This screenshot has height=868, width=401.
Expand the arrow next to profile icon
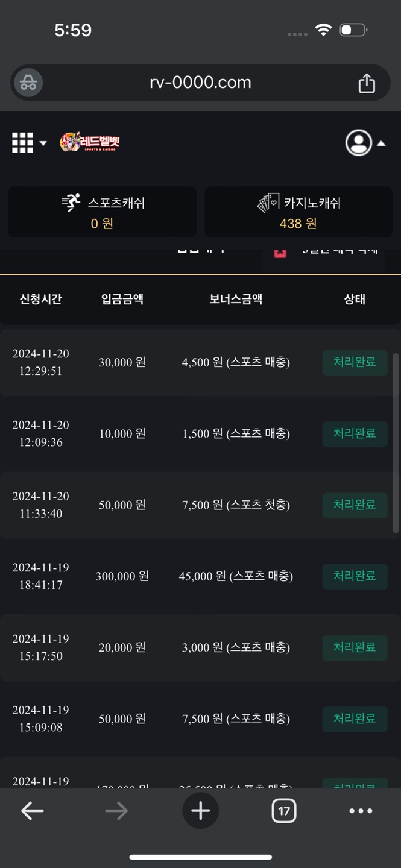pos(381,143)
